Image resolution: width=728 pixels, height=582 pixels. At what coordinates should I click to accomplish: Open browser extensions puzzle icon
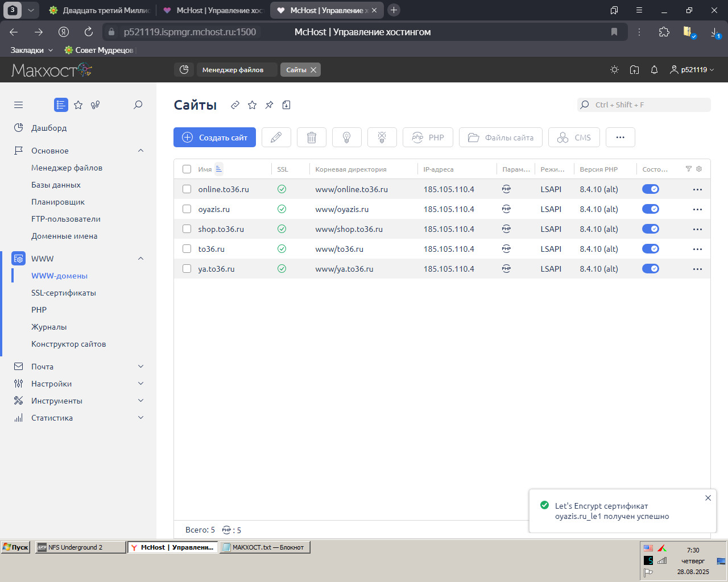pyautogui.click(x=664, y=32)
